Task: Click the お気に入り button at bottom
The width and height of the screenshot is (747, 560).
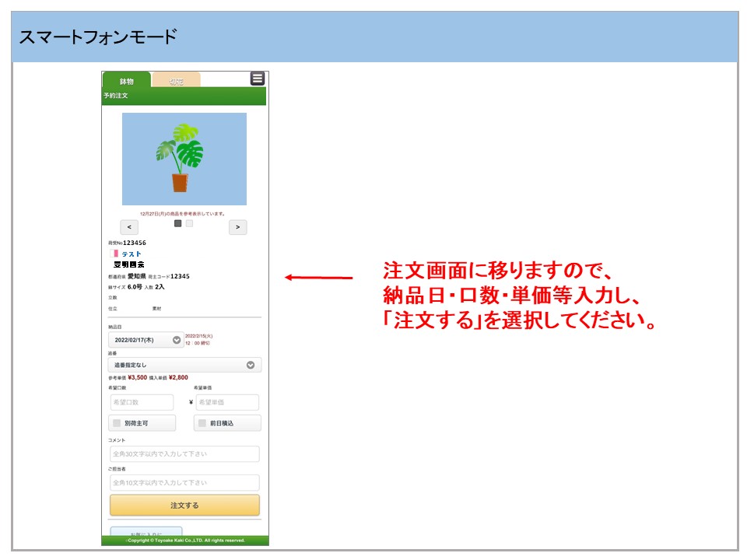Action: (146, 532)
